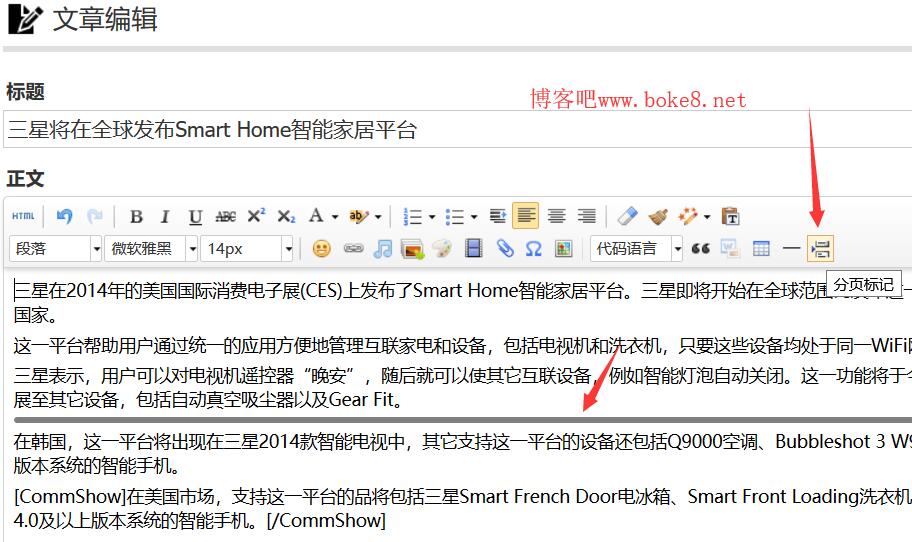Insert an ordered numbered list
Screen dimensions: 912x542
tap(412, 216)
